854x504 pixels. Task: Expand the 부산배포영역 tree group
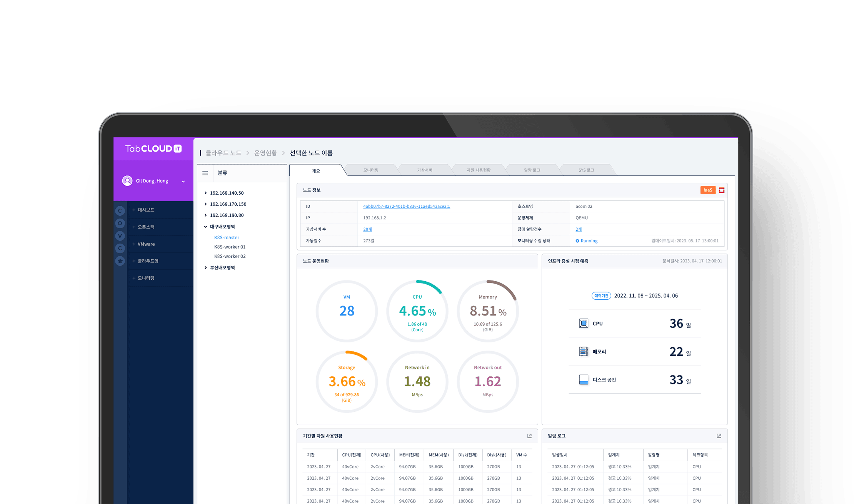[206, 268]
